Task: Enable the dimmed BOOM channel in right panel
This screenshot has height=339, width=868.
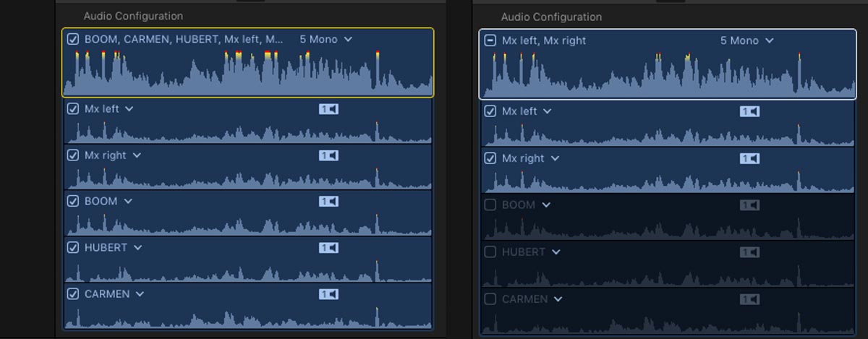Action: tap(490, 205)
